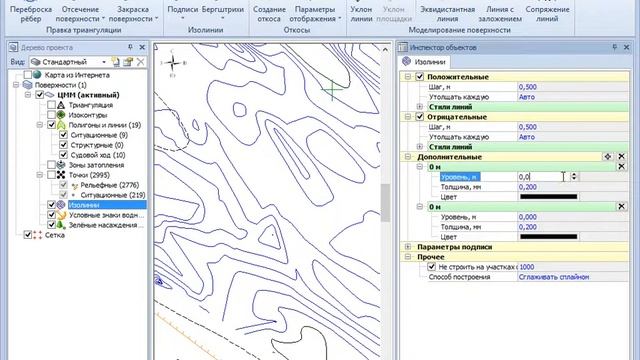Collapse the Дополнительные section
Image resolution: width=640 pixels, height=360 pixels.
(408, 156)
